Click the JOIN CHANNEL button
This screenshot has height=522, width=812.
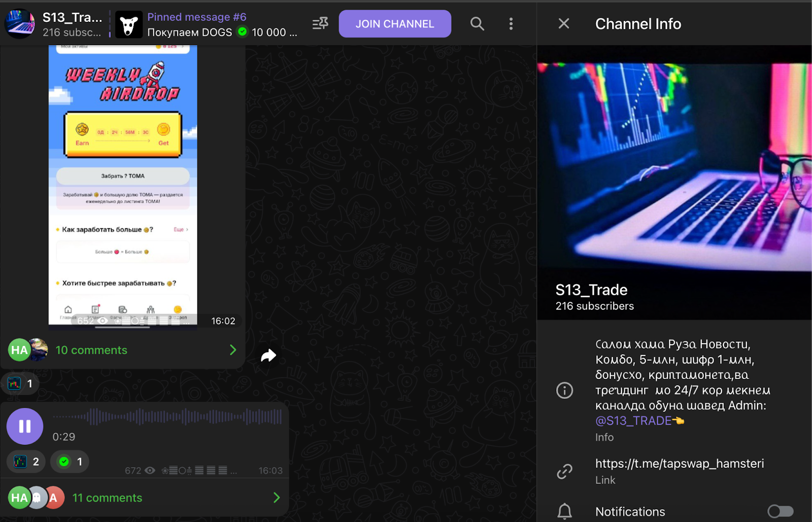coord(395,24)
